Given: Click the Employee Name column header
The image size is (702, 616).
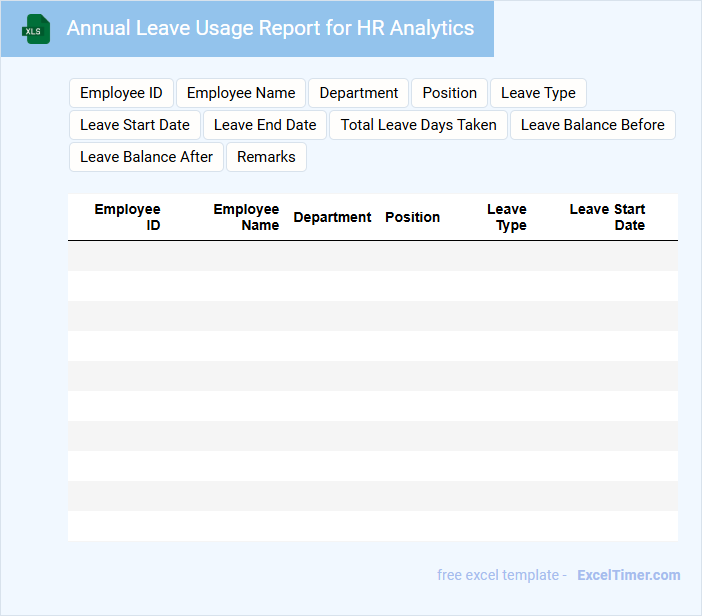Looking at the screenshot, I should tap(247, 217).
